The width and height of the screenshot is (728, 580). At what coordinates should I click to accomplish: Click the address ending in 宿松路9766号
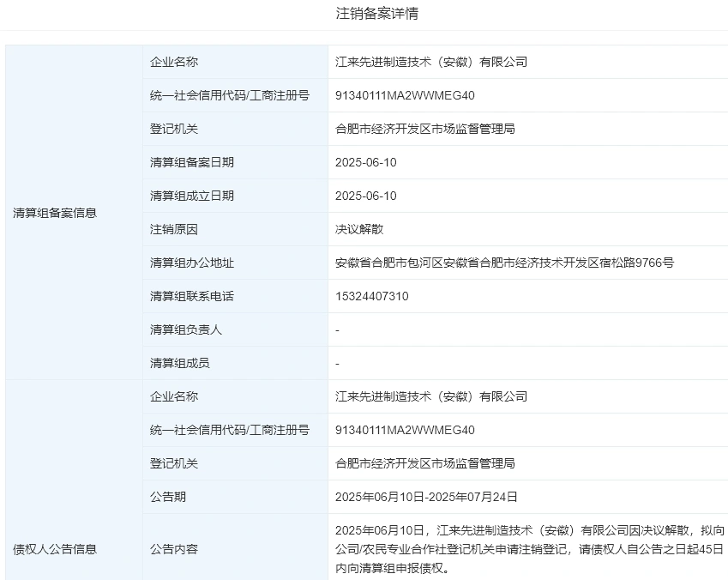(505, 263)
